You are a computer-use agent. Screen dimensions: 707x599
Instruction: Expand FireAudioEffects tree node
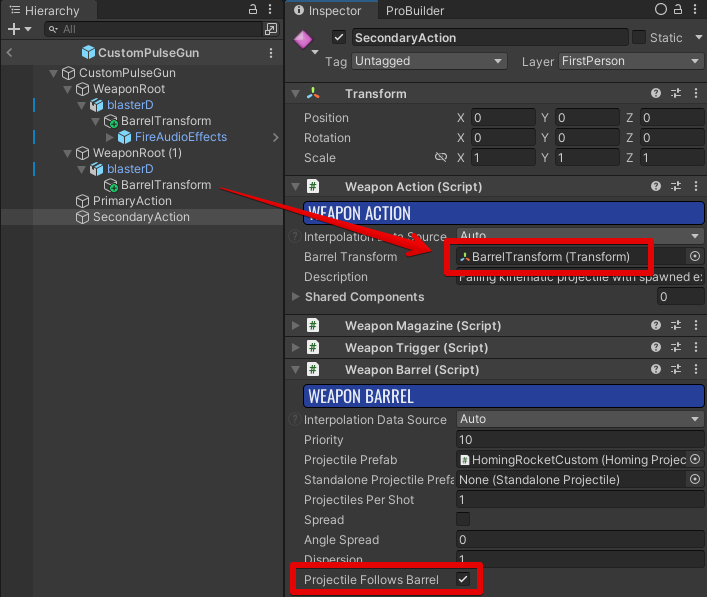point(110,137)
